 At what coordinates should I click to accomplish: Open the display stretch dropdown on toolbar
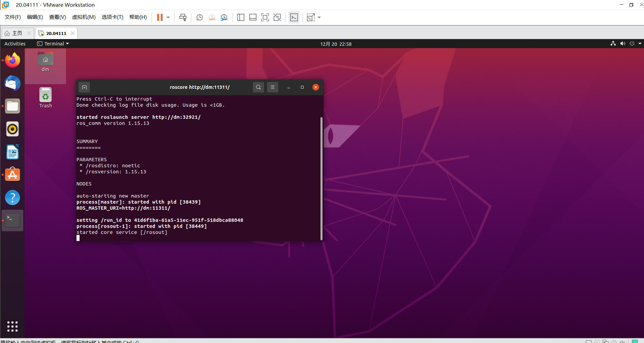tap(319, 17)
